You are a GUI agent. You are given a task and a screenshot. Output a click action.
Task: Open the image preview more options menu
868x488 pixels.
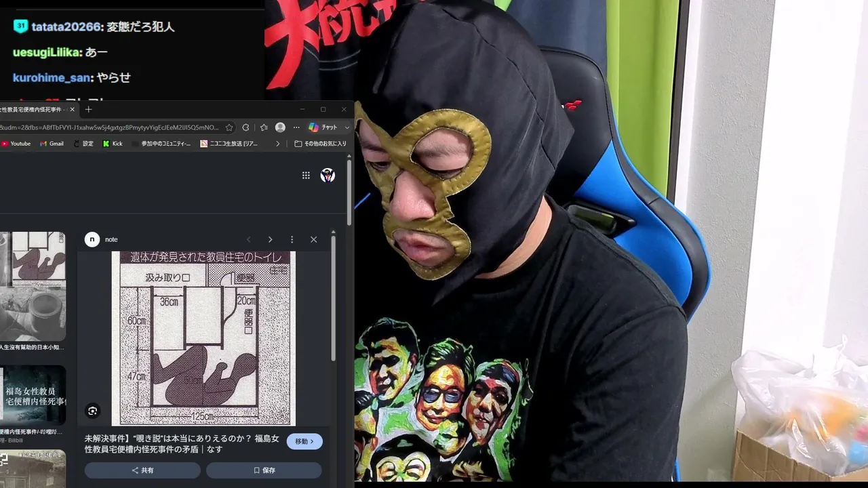click(x=292, y=239)
